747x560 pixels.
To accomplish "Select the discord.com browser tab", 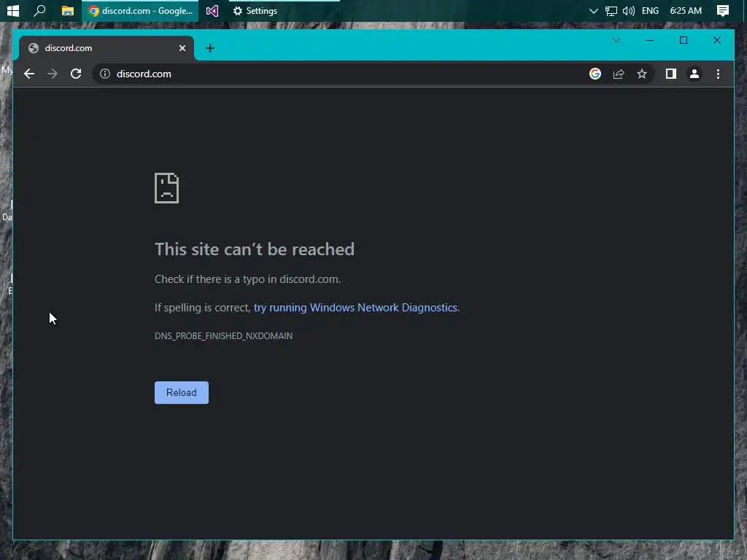I will pyautogui.click(x=107, y=48).
